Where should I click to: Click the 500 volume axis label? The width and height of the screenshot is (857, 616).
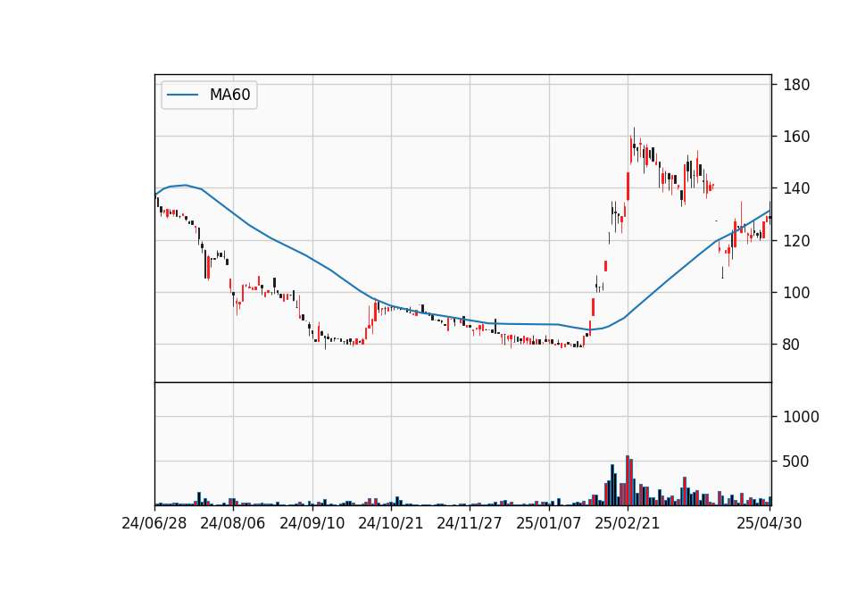click(796, 462)
